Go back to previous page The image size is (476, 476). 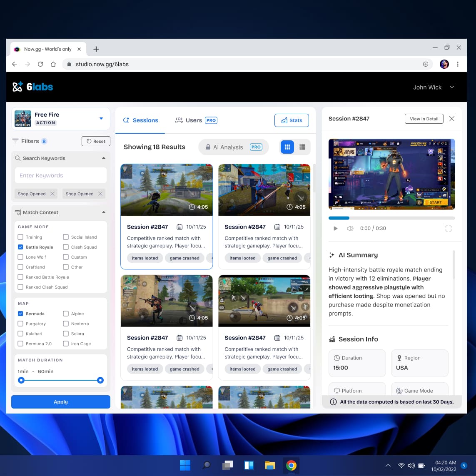click(15, 64)
